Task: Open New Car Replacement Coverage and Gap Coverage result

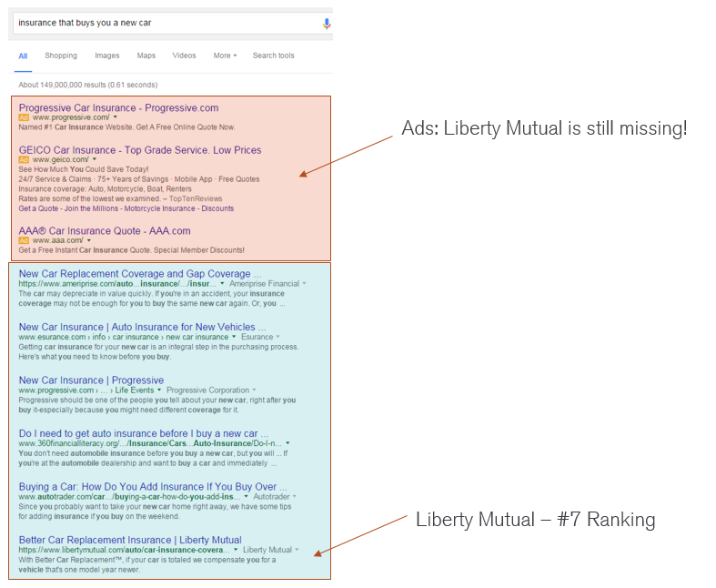Action: (140, 274)
